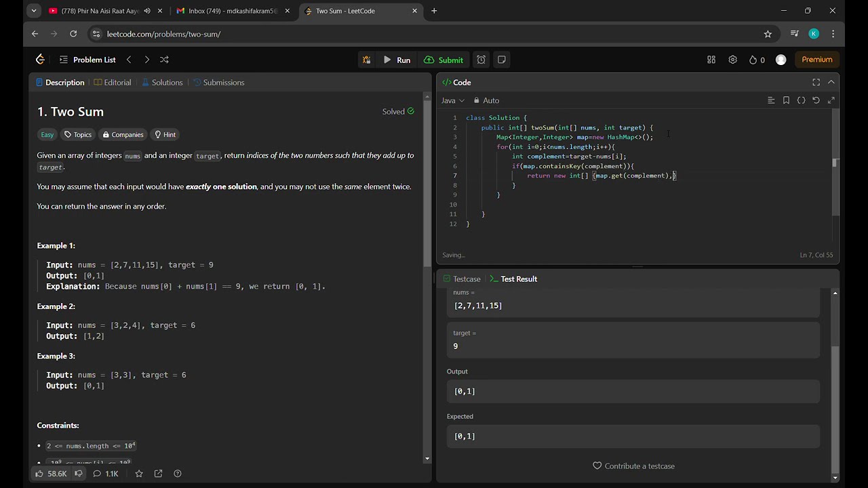
Task: Open the user profile avatar
Action: click(x=781, y=60)
